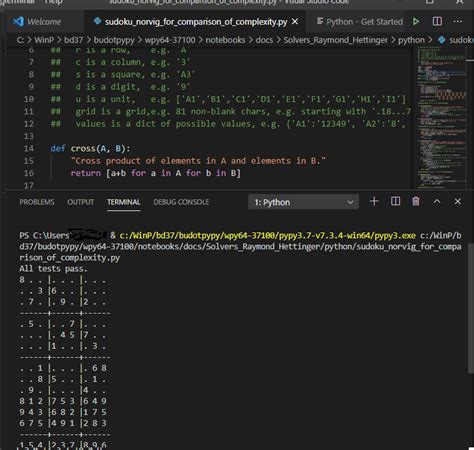Screen dimensions: 474x450
Task: Click line number 10 in gutter
Action: (29, 99)
